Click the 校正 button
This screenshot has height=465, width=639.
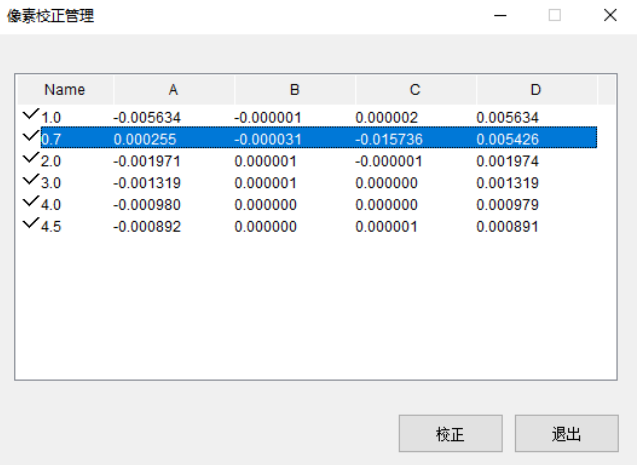[x=449, y=434]
